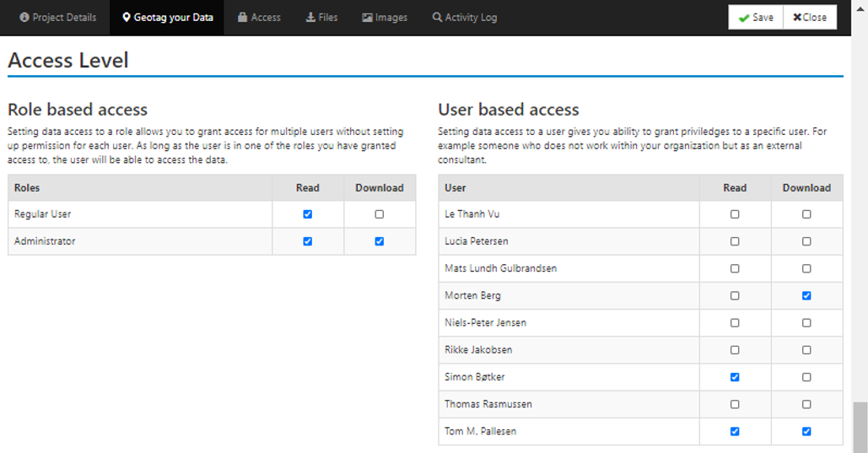The image size is (868, 453).
Task: Uncheck Read for Tom M. Pallesen
Action: point(735,431)
